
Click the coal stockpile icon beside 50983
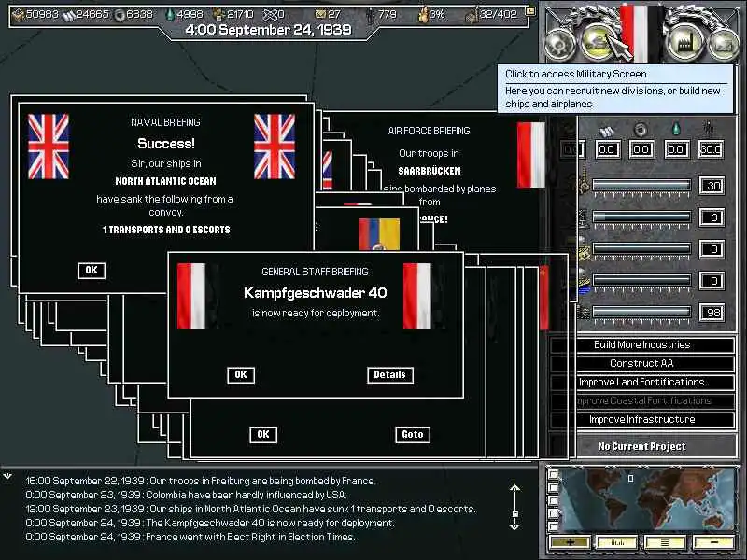point(18,15)
